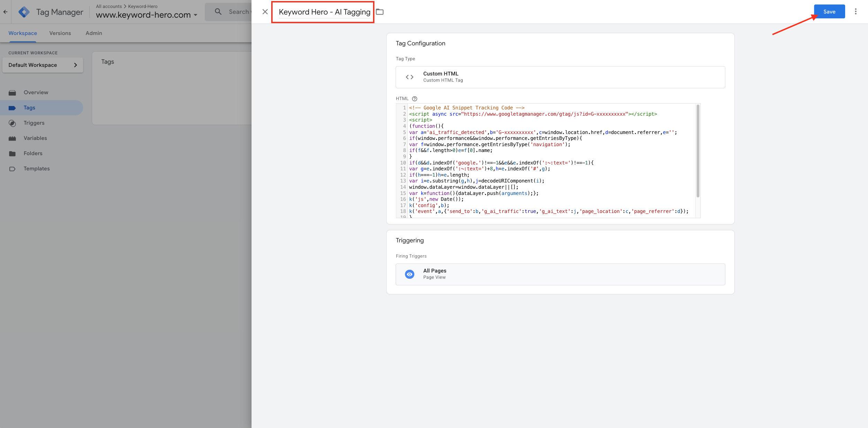Edit the tag name Keyword Hero - AI Tagging

(325, 12)
